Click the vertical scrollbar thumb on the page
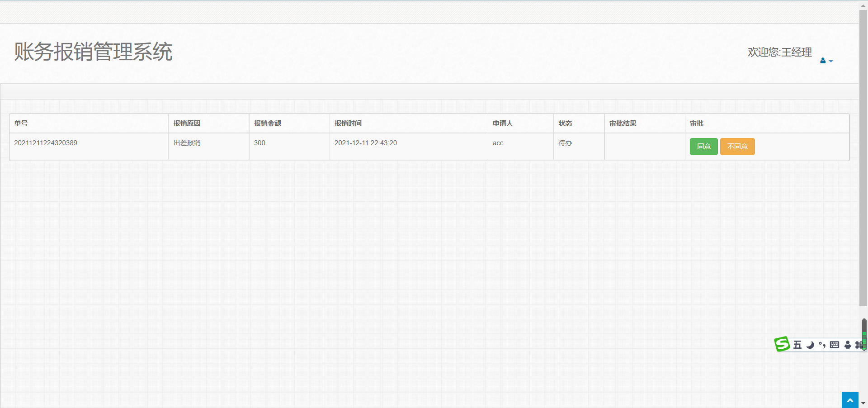 [x=863, y=158]
